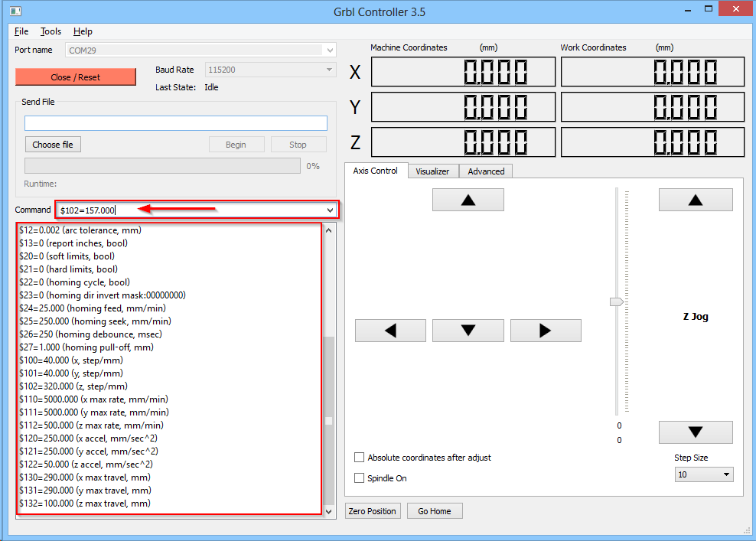
Task: Select the line $24=25.000 (homing feed, mm/min)
Action: [x=93, y=308]
